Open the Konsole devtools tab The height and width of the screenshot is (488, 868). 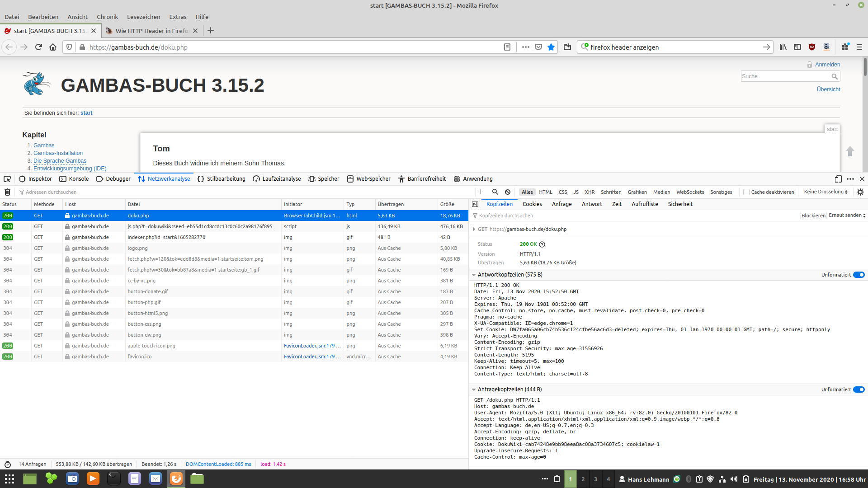pyautogui.click(x=74, y=179)
